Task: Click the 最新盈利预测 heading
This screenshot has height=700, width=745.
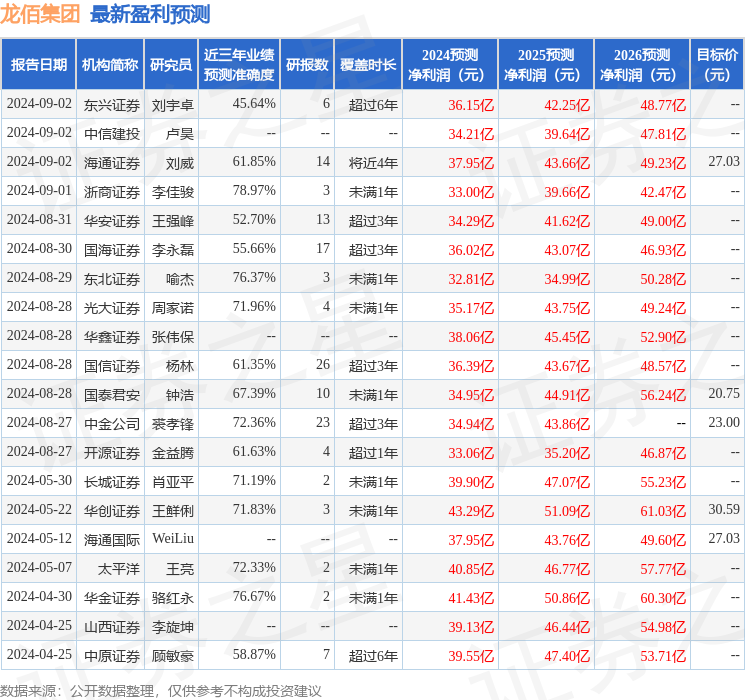Action: coord(150,14)
